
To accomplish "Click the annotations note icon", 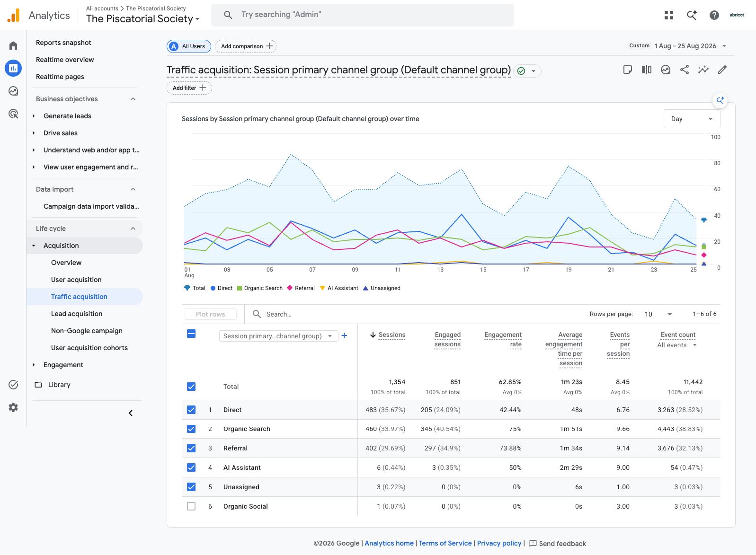I will pyautogui.click(x=628, y=70).
